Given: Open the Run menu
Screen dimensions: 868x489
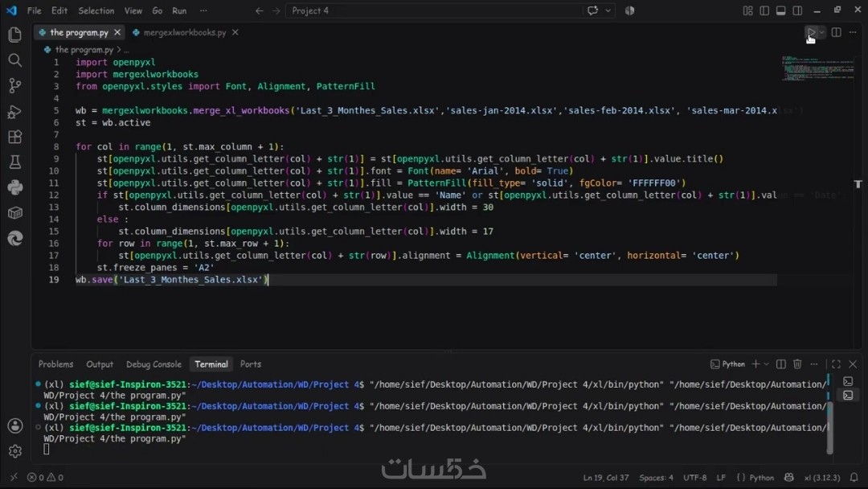Looking at the screenshot, I should point(178,10).
